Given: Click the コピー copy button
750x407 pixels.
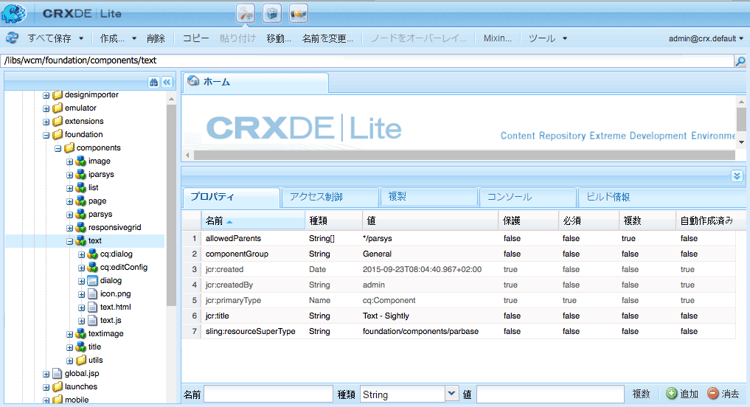Looking at the screenshot, I should (196, 38).
